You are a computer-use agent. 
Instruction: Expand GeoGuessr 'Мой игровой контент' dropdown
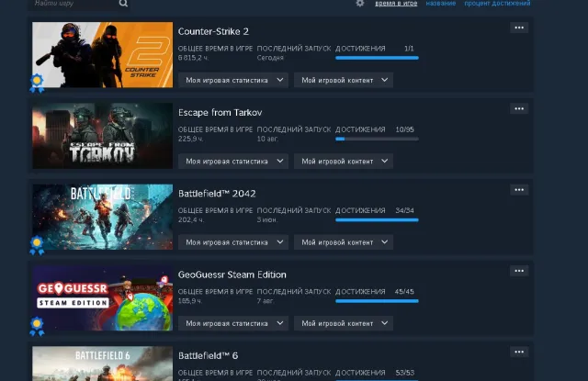tap(344, 323)
